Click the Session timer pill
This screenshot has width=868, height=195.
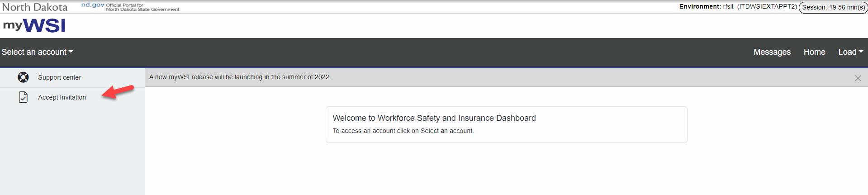tap(833, 7)
